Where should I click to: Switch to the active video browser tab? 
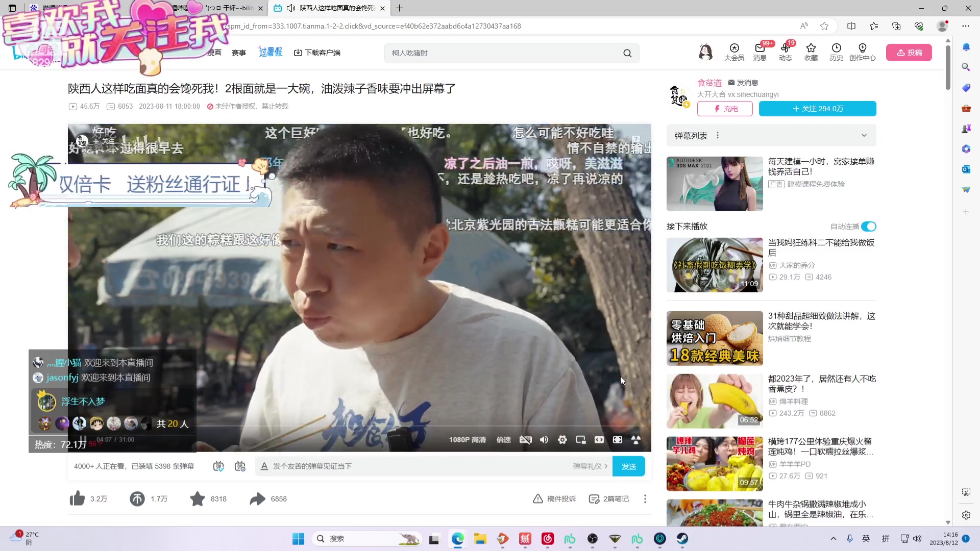329,8
